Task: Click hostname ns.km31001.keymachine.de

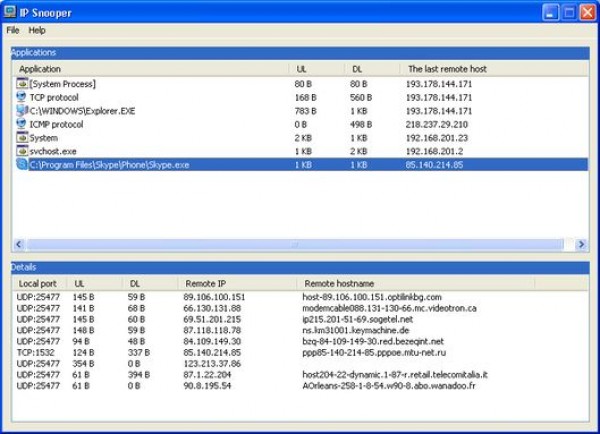Action: tap(355, 330)
